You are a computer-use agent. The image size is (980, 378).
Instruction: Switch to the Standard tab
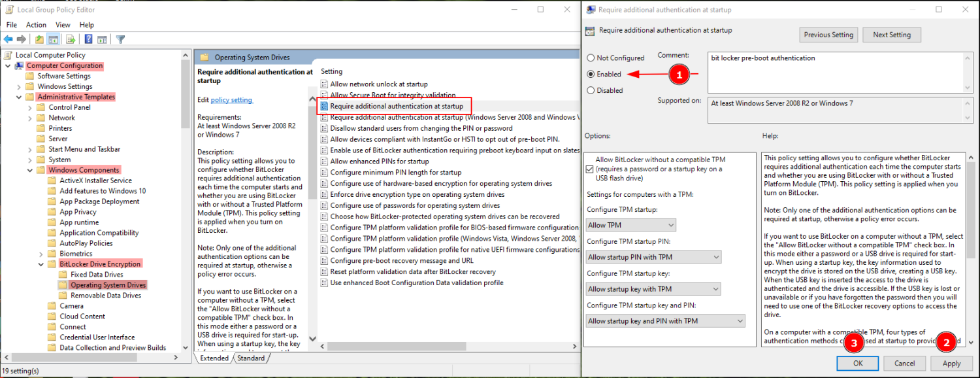click(251, 358)
